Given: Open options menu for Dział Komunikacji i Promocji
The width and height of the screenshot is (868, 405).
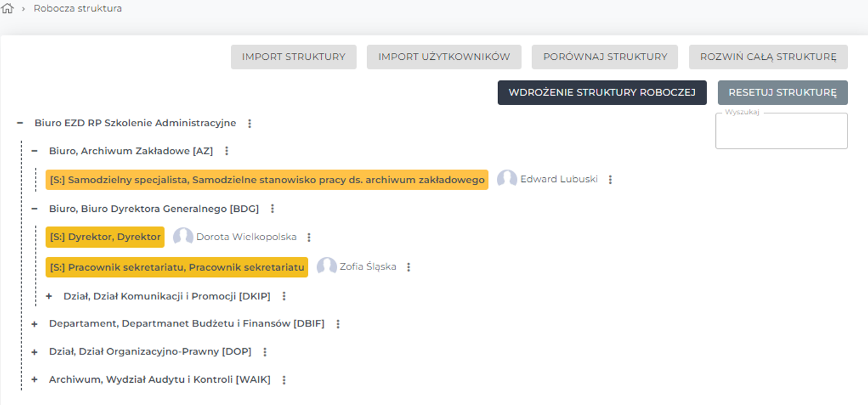Looking at the screenshot, I should coord(284,296).
